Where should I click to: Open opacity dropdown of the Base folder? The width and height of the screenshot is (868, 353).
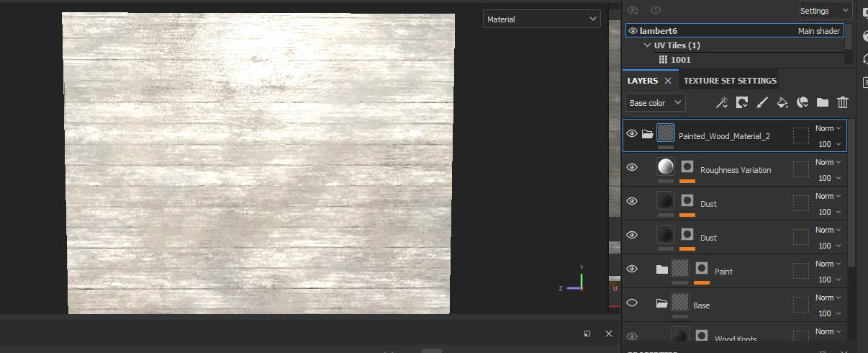[x=830, y=313]
